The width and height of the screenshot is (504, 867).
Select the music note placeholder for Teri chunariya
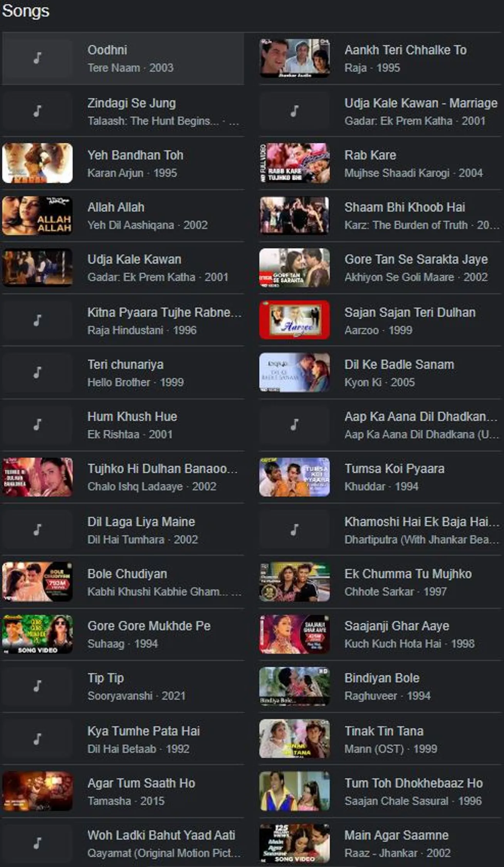tap(37, 373)
